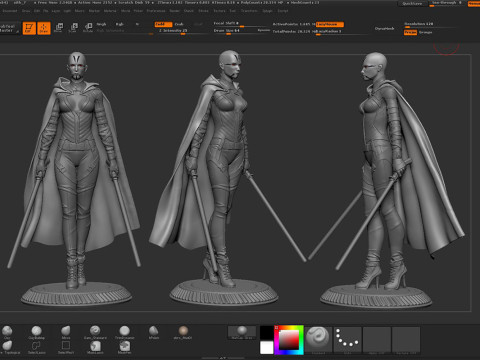Select the white main color swatch
480x360 pixels.
click(266, 348)
